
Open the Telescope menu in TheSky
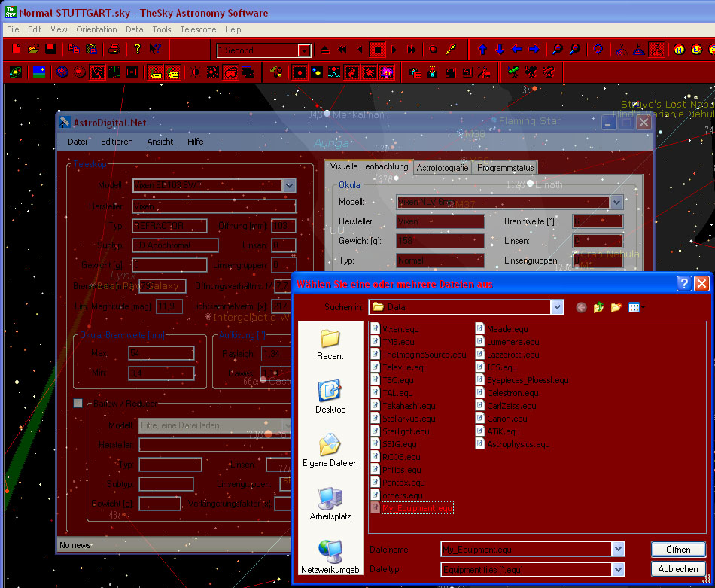coord(199,29)
